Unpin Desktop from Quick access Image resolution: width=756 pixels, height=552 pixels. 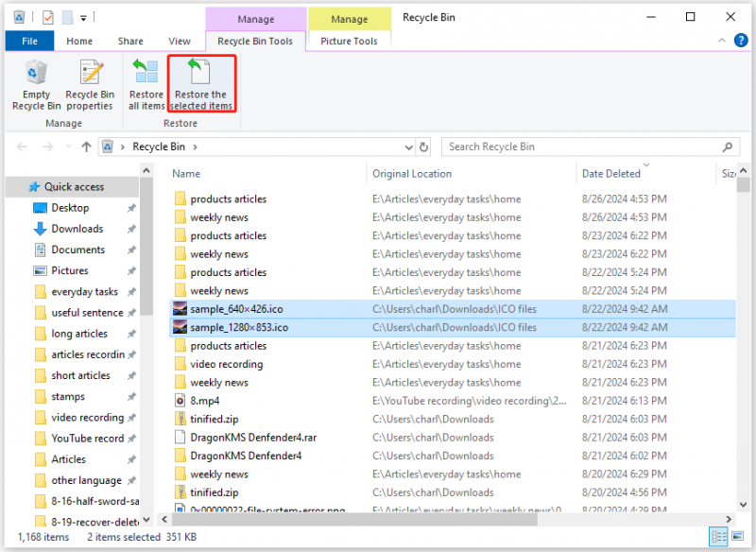coord(131,208)
